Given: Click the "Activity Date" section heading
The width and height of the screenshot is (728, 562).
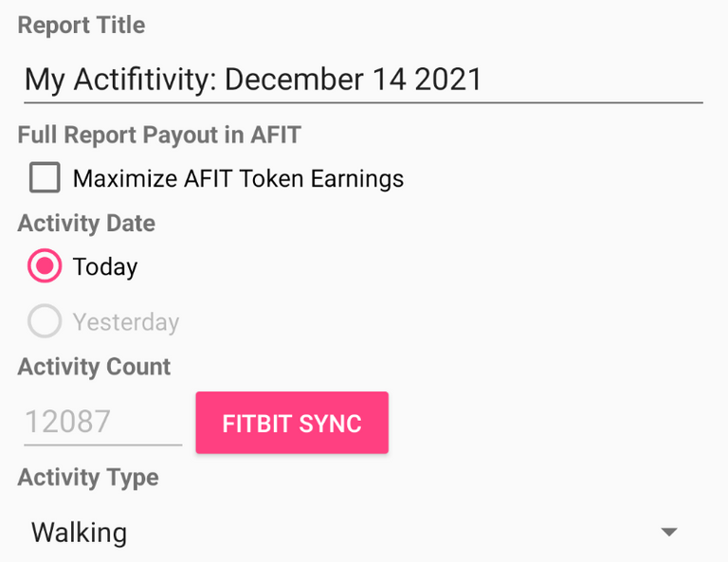Looking at the screenshot, I should [86, 224].
